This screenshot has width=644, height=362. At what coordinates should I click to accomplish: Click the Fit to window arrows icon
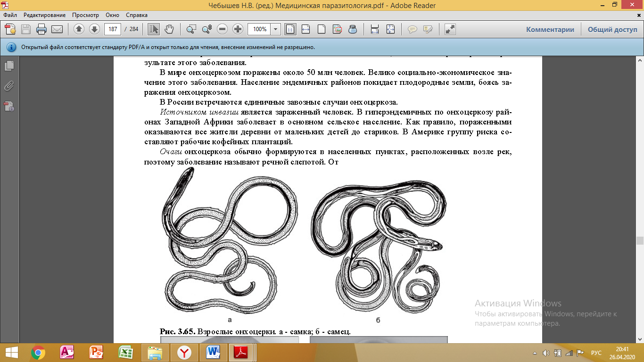[390, 29]
